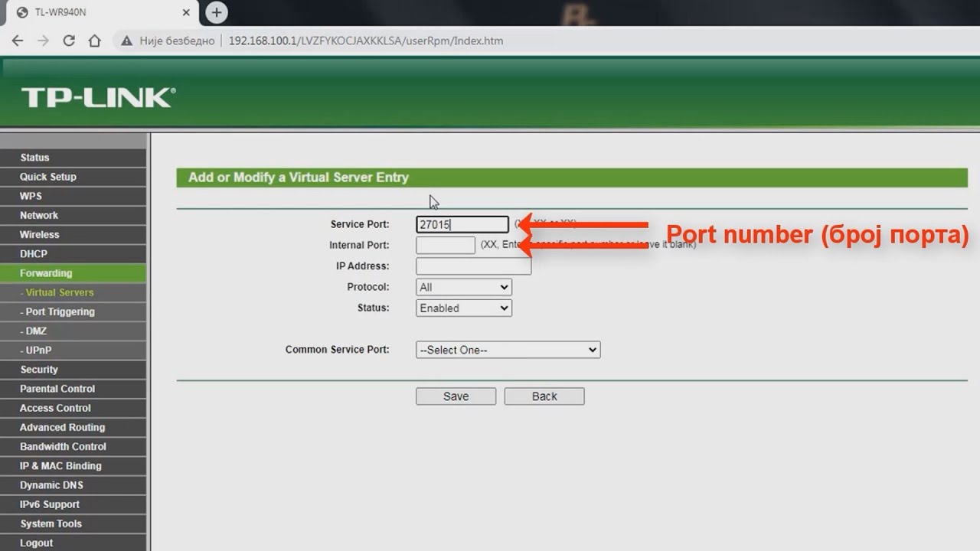Open Security menu item
This screenshot has height=551, width=980.
pyautogui.click(x=73, y=370)
